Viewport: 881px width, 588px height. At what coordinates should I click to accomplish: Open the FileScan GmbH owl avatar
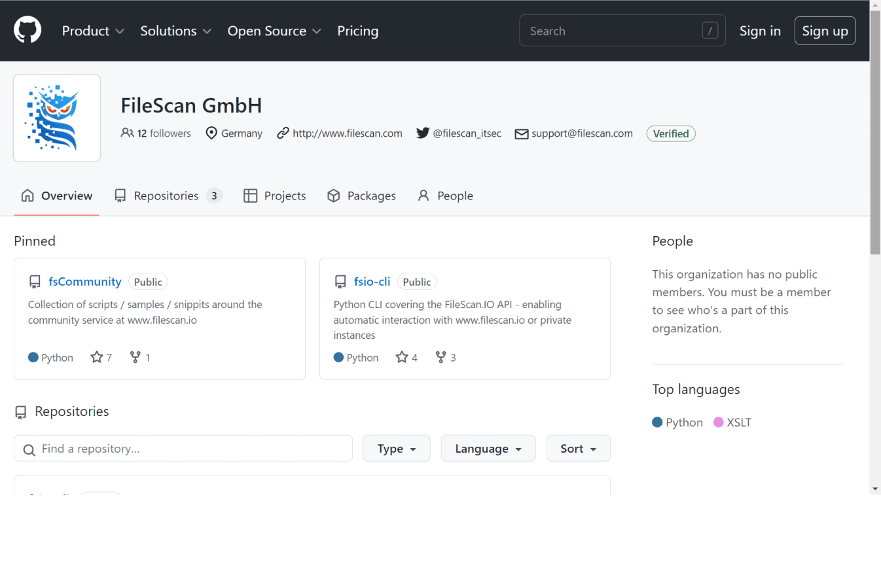57,118
